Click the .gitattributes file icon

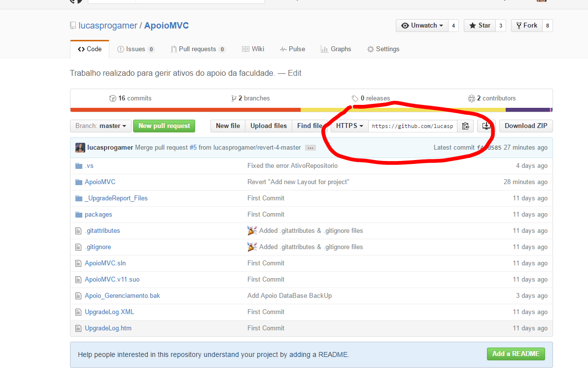(x=78, y=231)
